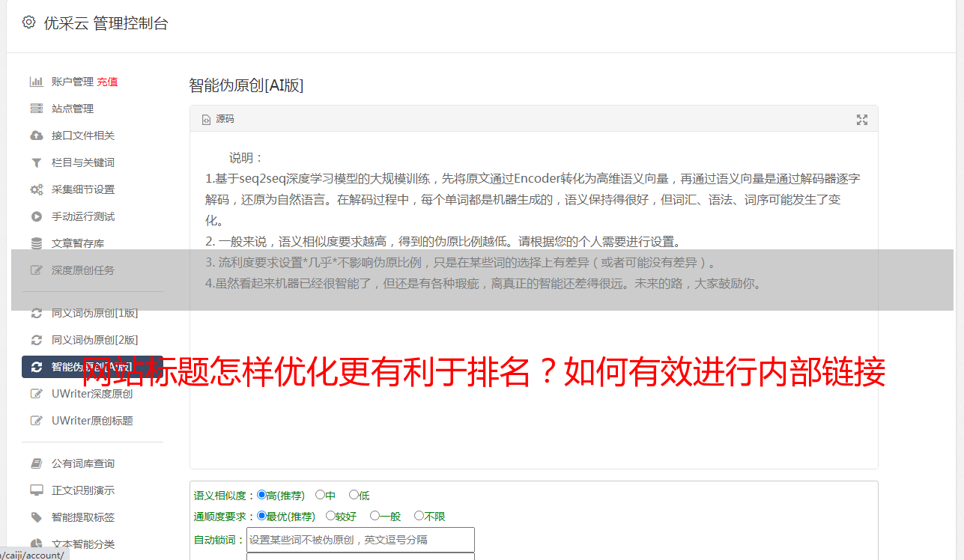Click the red 充值 link
The width and height of the screenshot is (964, 560).
coord(107,82)
